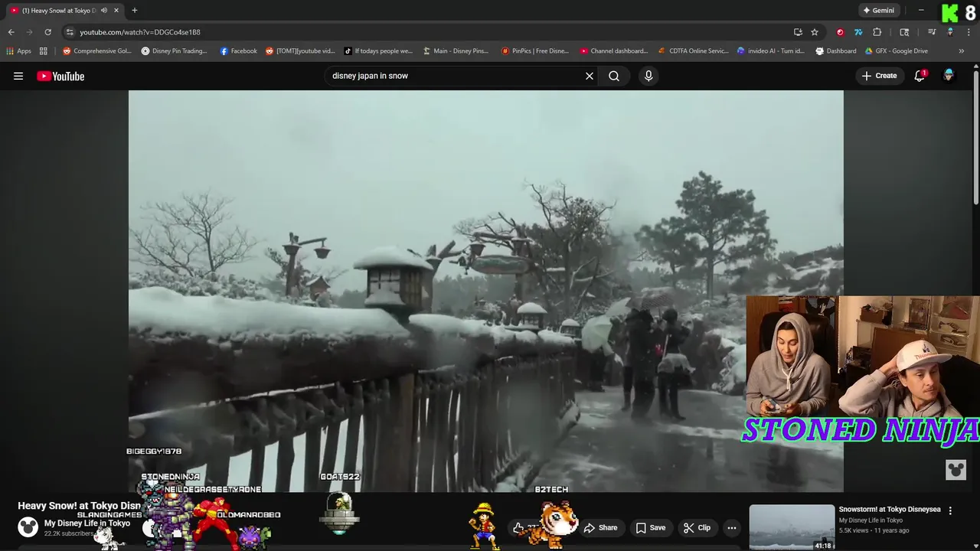This screenshot has width=980, height=551.
Task: Like the video with thumbs up
Action: [x=519, y=527]
